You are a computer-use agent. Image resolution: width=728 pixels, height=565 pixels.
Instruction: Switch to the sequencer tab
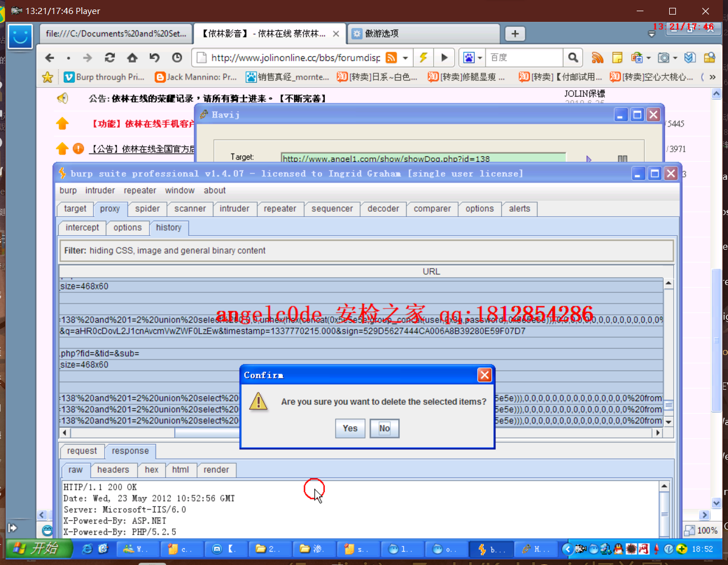point(332,209)
